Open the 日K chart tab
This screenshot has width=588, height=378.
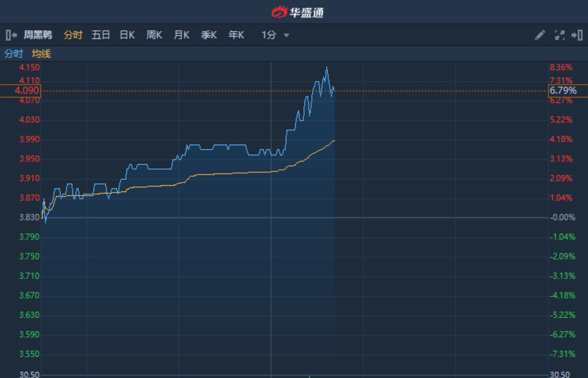click(127, 35)
